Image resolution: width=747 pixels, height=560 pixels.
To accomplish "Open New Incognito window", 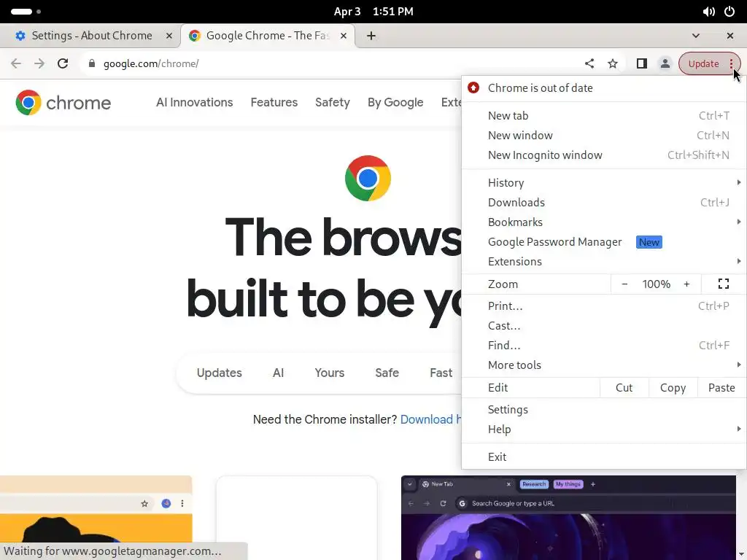I will click(603, 155).
